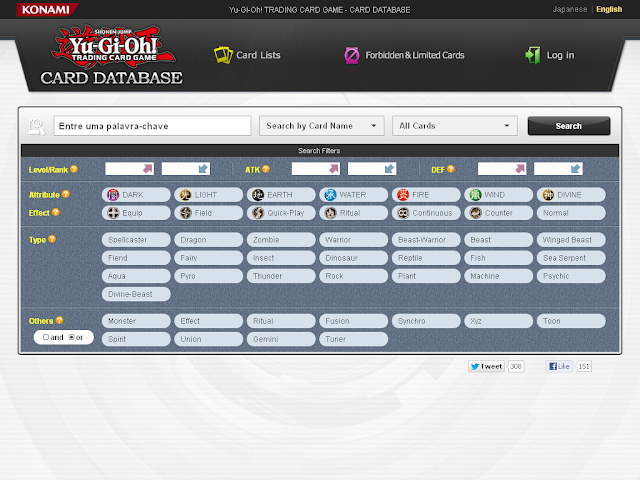Toggle the WATER attribute filter

pos(353,195)
